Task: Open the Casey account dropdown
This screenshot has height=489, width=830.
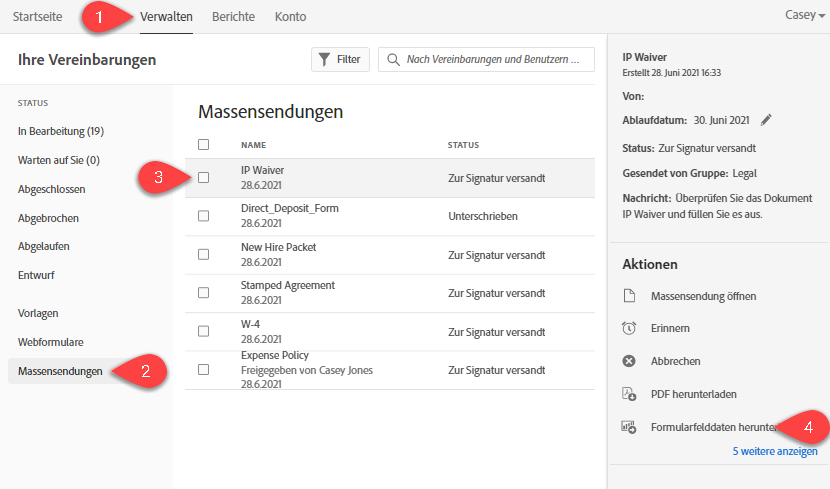Action: (805, 16)
